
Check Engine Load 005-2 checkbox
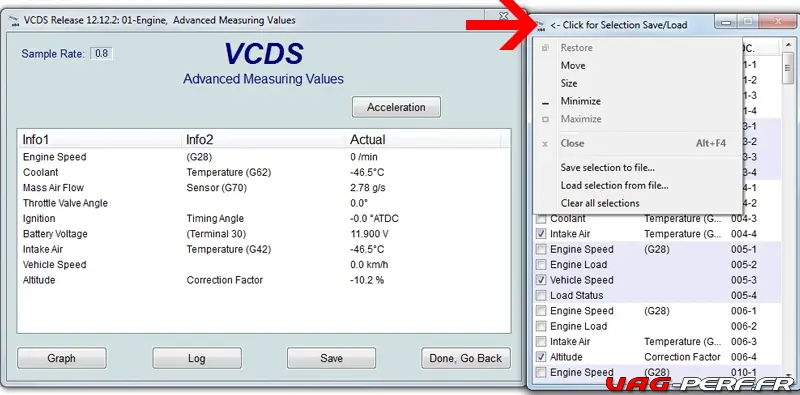pos(541,265)
